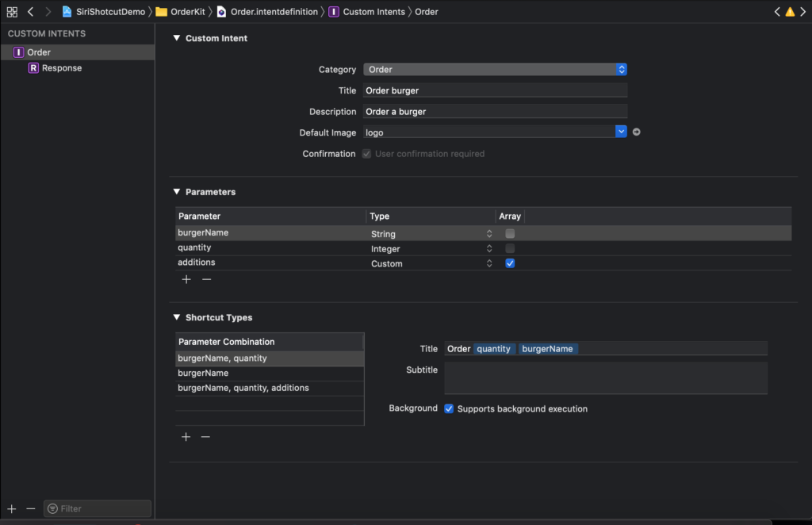
Task: Remove the selected parameter with minus
Action: (207, 280)
